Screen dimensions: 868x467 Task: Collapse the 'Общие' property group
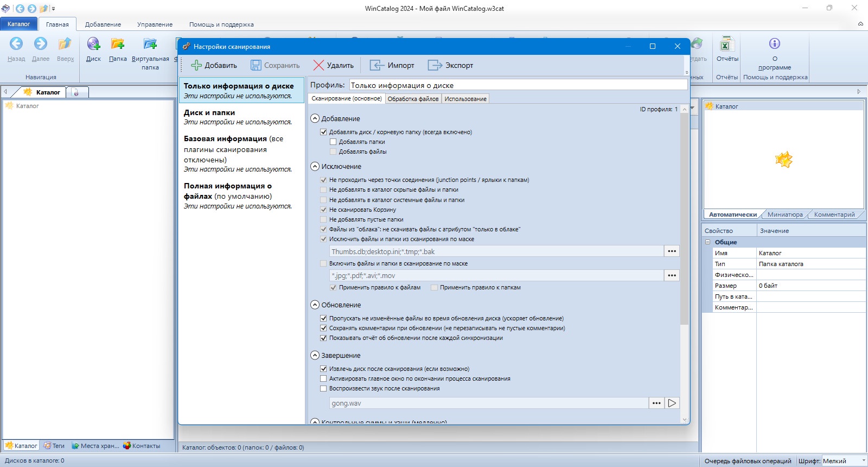(x=707, y=242)
